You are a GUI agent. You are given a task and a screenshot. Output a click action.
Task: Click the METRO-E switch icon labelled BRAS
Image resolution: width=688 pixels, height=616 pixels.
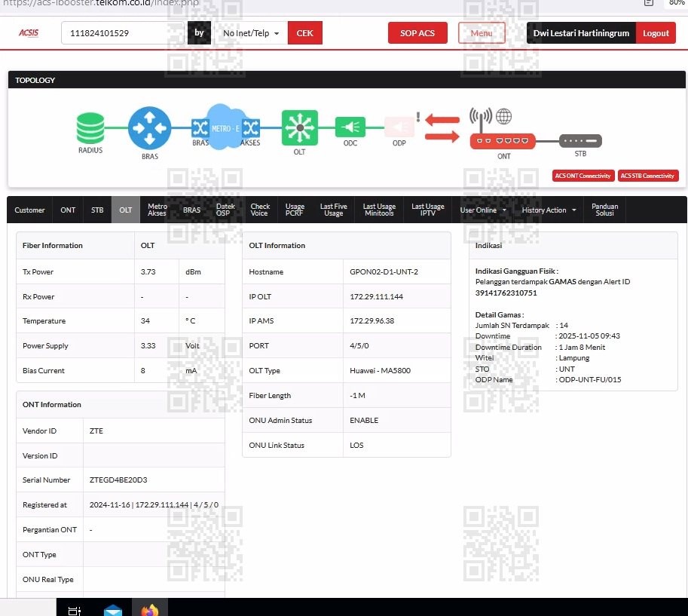click(200, 128)
